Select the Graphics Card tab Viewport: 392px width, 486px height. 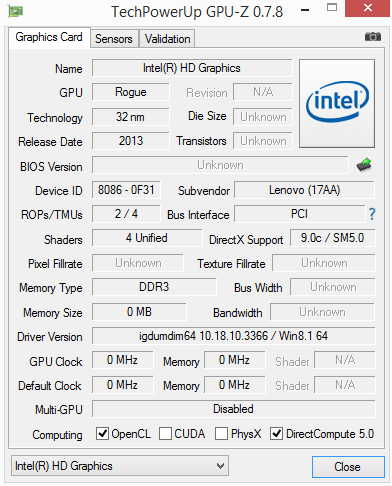pyautogui.click(x=49, y=37)
